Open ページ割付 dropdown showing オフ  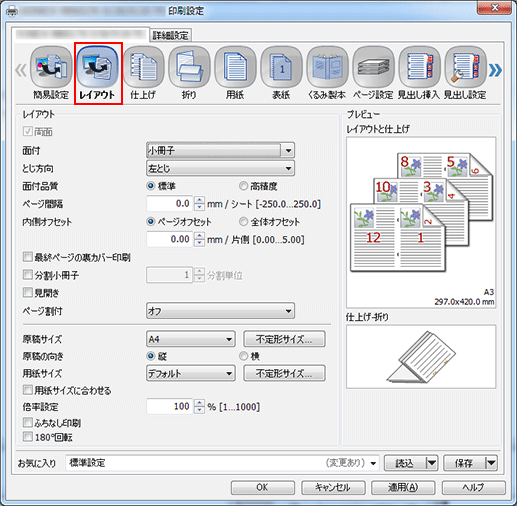[220, 311]
